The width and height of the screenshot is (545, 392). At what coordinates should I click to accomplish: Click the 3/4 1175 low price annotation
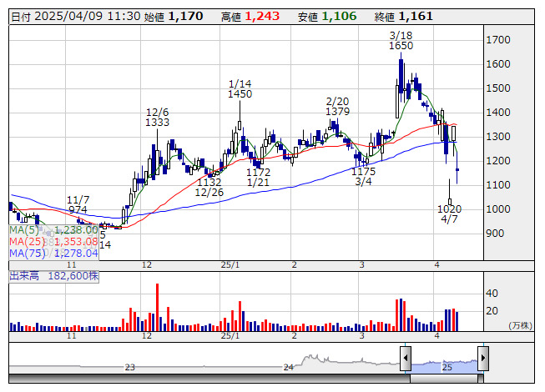coord(363,176)
